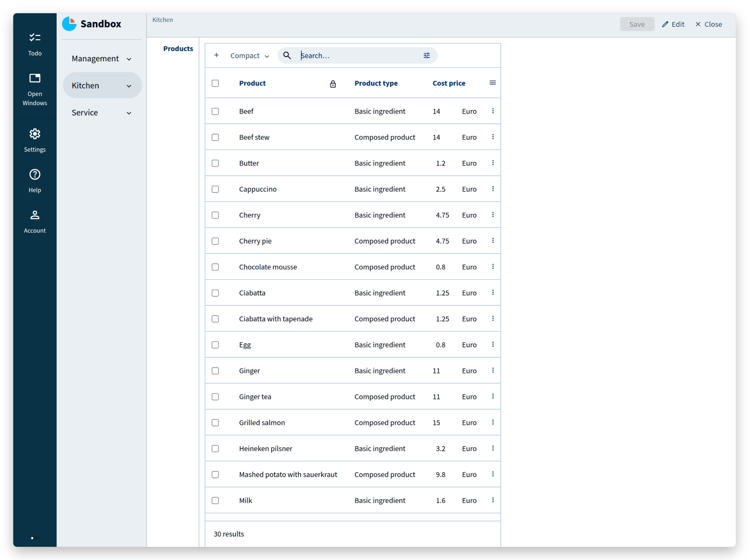Click the 30 results count text
Viewport: 749px width, 560px height.
[228, 534]
